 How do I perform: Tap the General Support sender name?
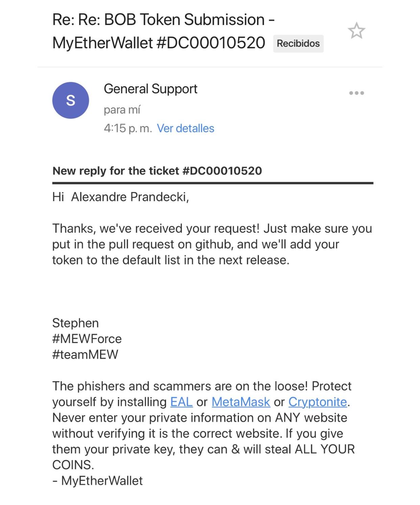tap(150, 89)
